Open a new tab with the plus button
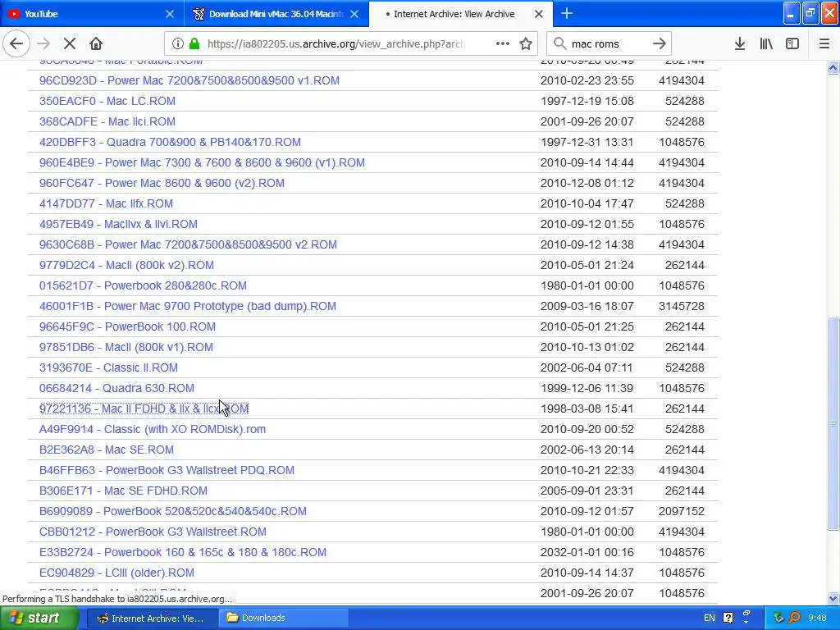 [567, 14]
